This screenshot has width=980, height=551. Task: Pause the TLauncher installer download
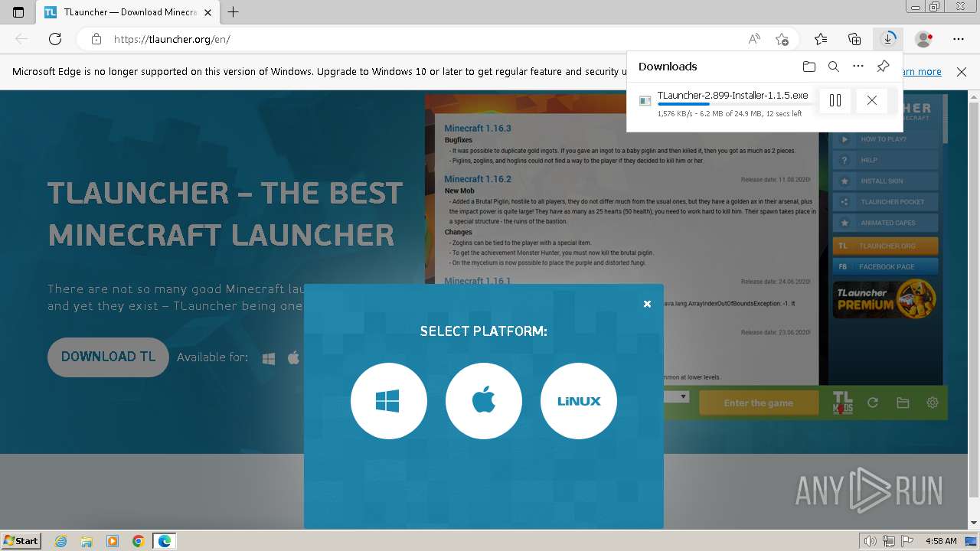pos(835,100)
